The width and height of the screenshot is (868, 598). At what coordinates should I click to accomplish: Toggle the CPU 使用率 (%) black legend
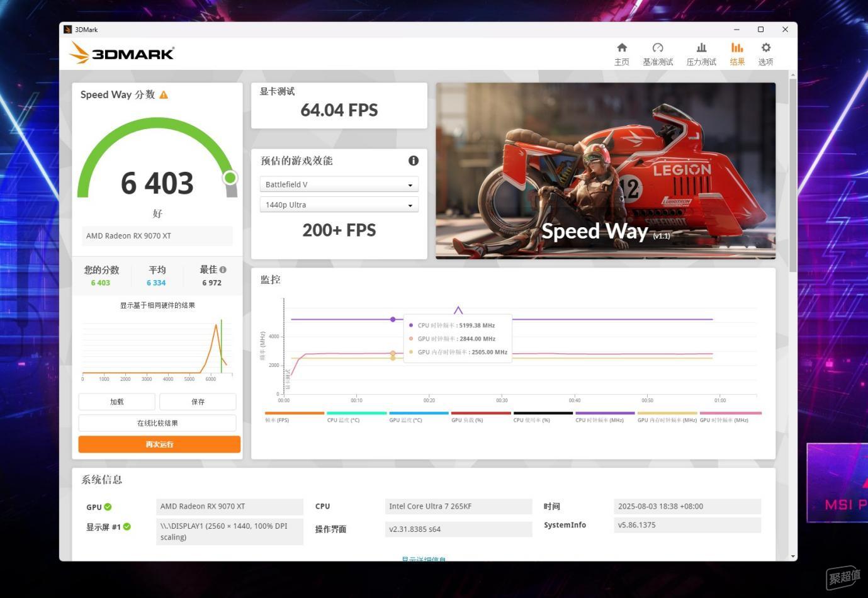click(x=543, y=417)
